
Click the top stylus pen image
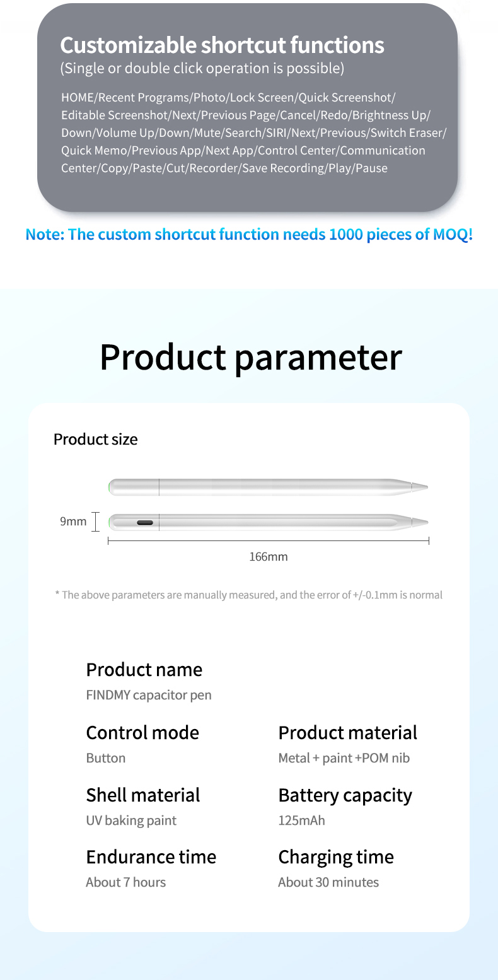coord(265,487)
